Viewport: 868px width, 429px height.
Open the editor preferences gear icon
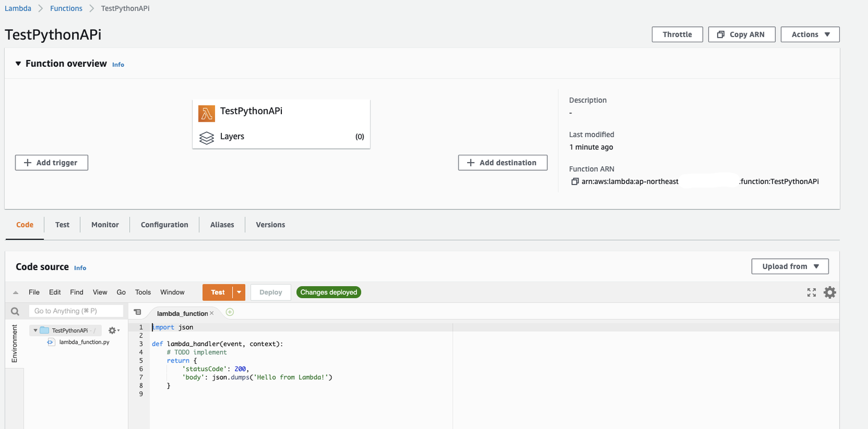830,292
